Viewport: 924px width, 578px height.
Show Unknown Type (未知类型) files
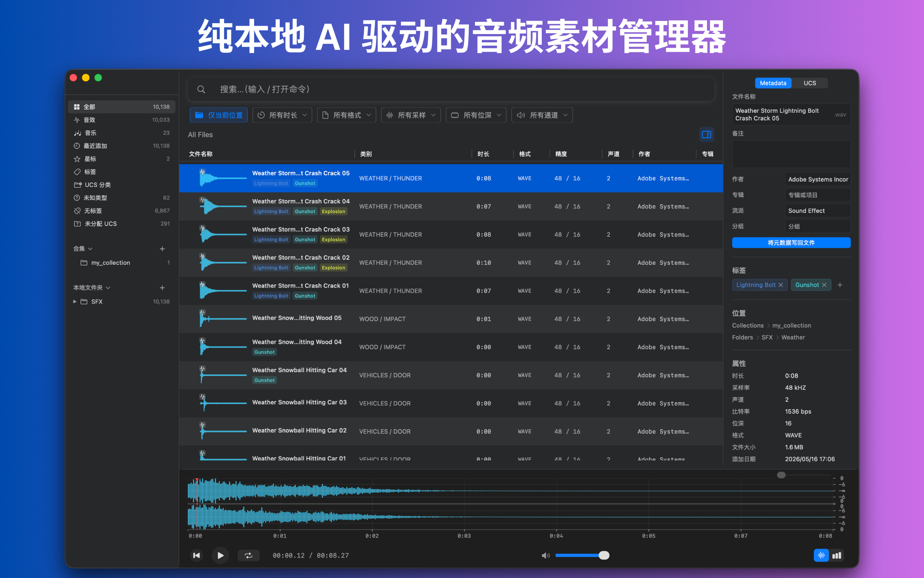(121, 198)
